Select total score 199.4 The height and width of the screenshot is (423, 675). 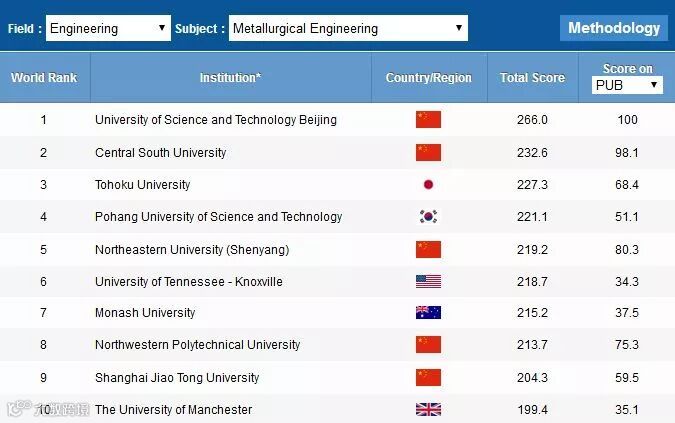click(x=533, y=410)
